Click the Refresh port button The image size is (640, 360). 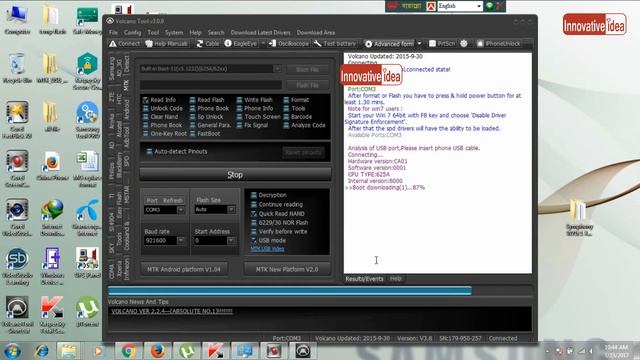pos(173,200)
